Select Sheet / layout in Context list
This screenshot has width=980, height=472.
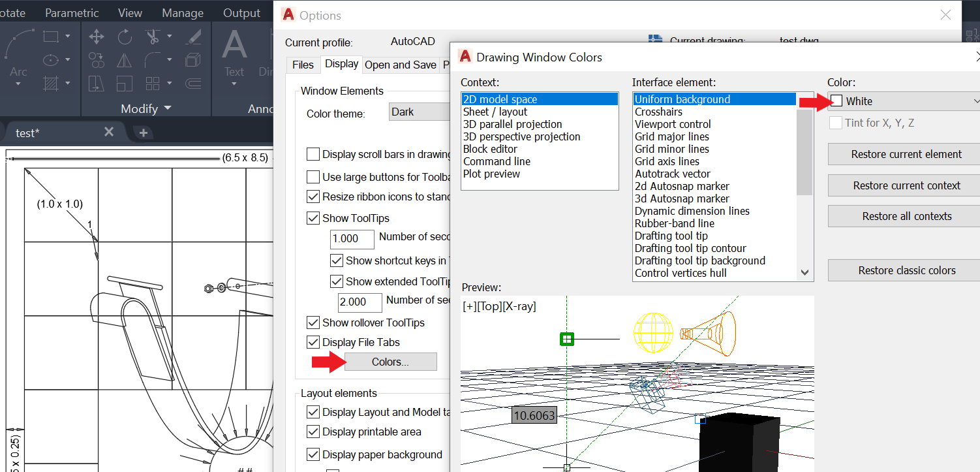click(x=495, y=112)
